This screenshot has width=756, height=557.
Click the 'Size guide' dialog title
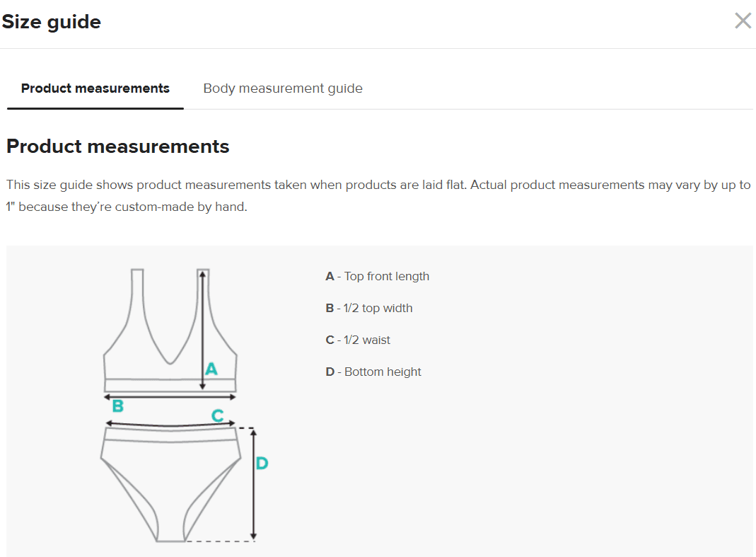click(x=52, y=22)
